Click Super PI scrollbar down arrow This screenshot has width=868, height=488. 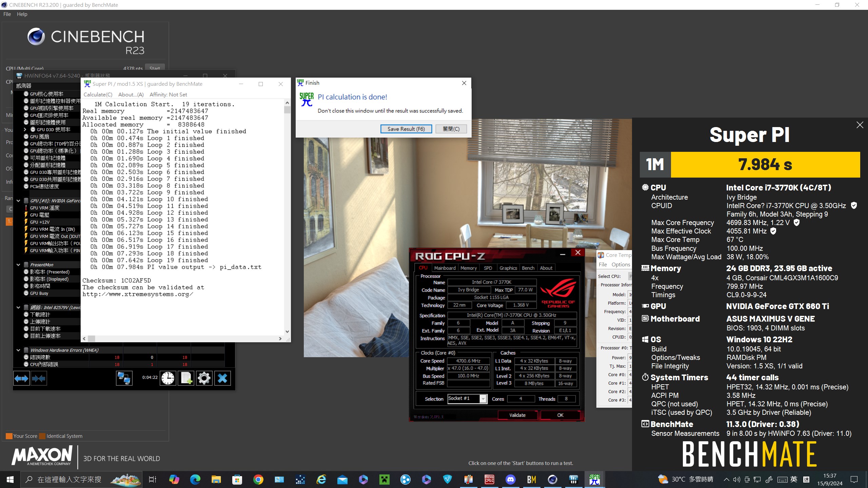coord(287,332)
